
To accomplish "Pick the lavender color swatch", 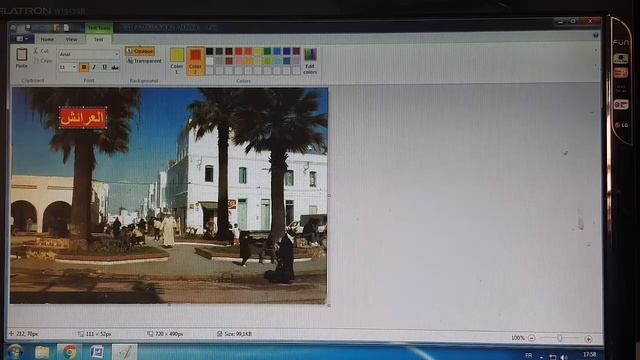I will (296, 61).
